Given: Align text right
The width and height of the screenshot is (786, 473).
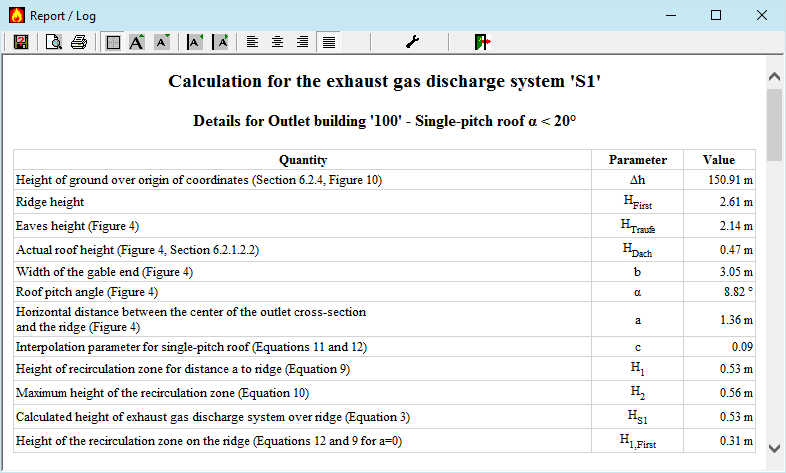Looking at the screenshot, I should pyautogui.click(x=301, y=42).
